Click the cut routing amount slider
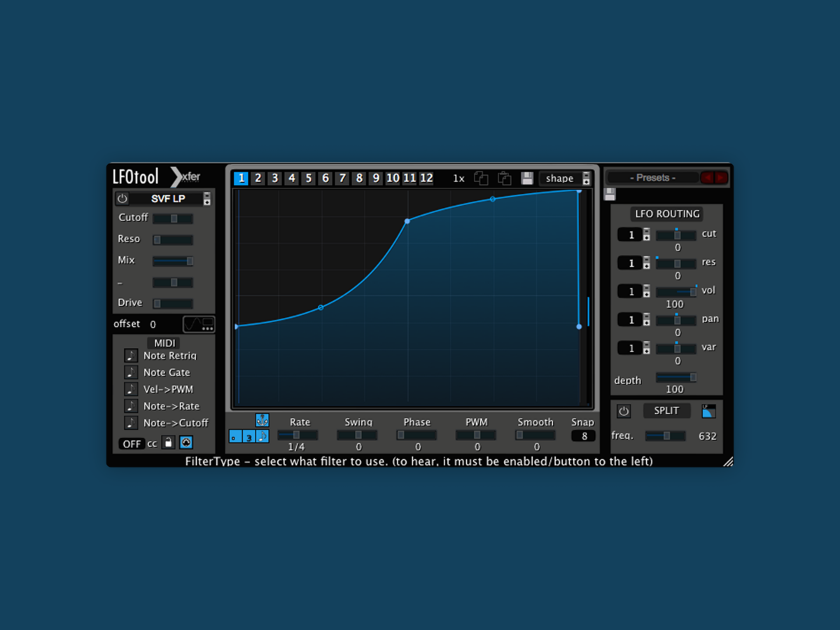 point(676,235)
